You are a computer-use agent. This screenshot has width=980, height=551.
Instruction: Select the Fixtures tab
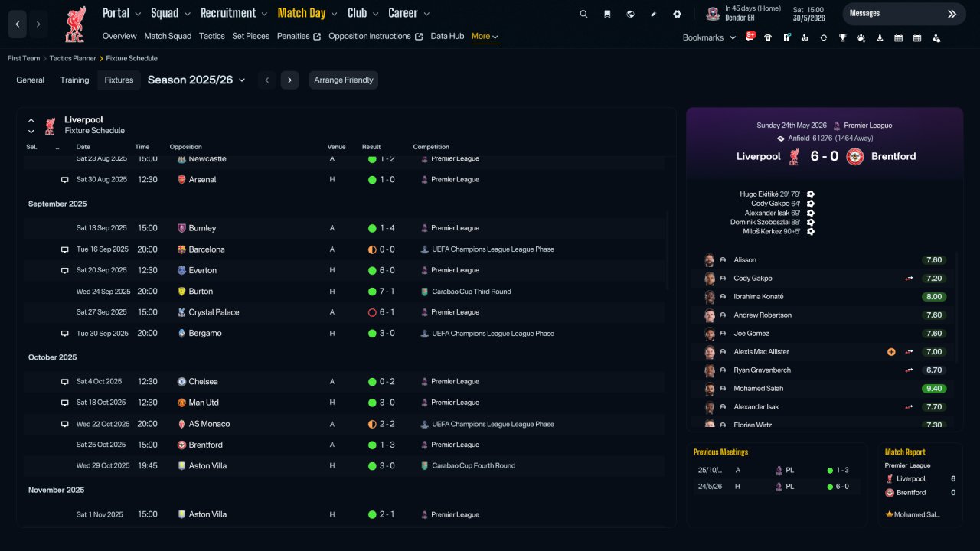tap(119, 80)
